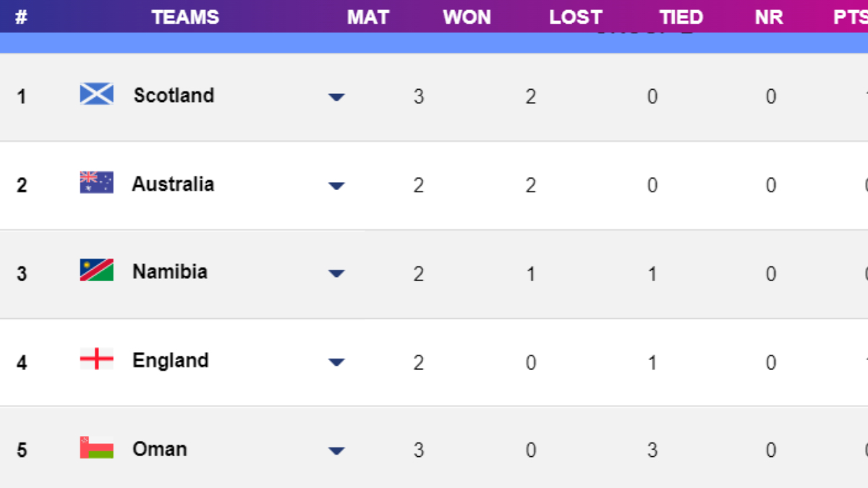This screenshot has height=488, width=868.
Task: Select the Namibia team name
Action: coord(169,272)
